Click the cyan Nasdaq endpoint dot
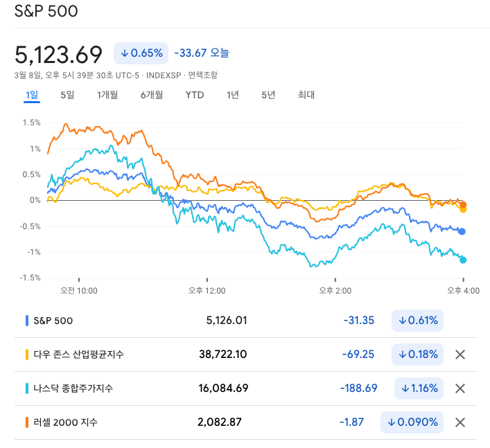Viewport: 490px width, 448px height. click(463, 260)
